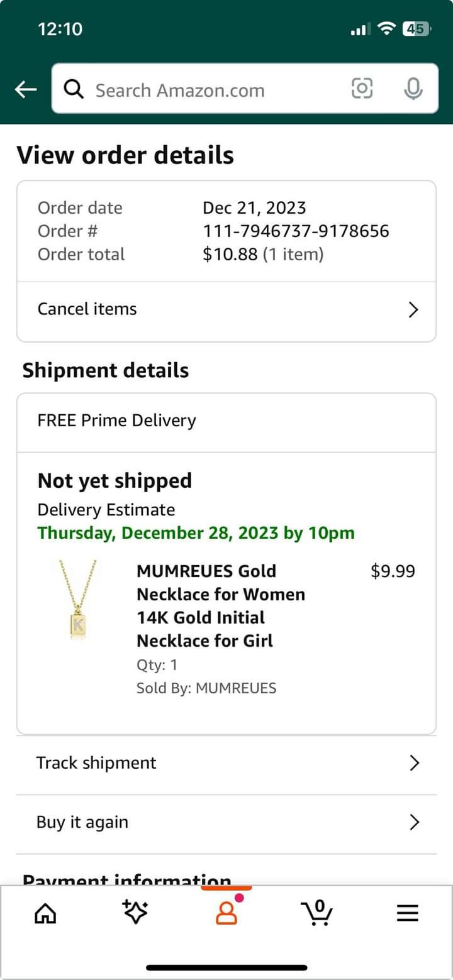The height and width of the screenshot is (980, 453).
Task: Select Buy it again row
Action: (226, 823)
